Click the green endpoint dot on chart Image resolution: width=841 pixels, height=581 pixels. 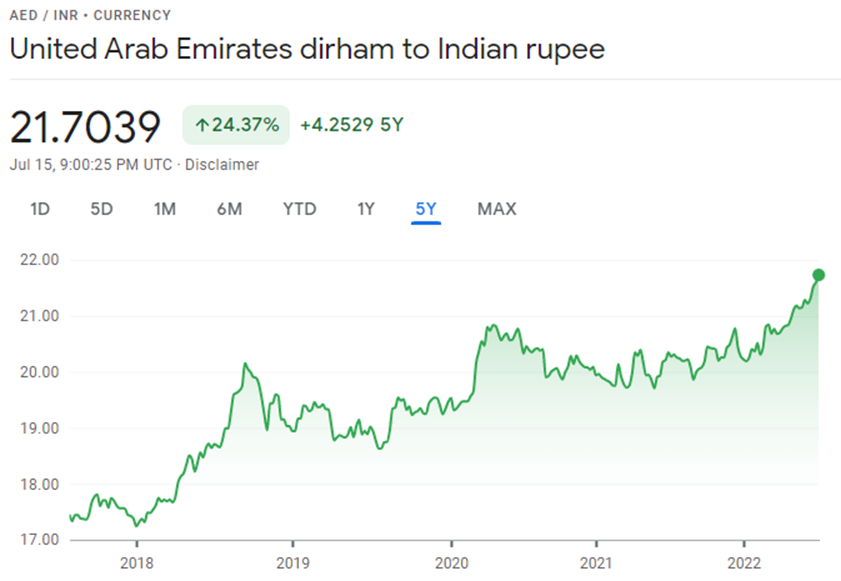818,275
